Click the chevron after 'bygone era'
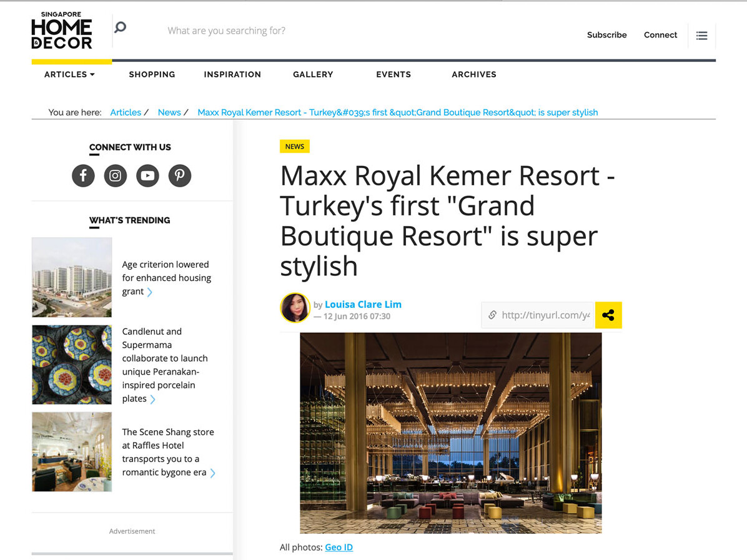Viewport: 747px width, 560px height. click(212, 473)
